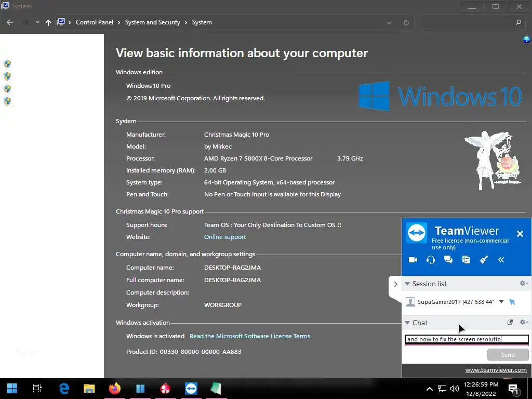Open TeamViewer whiteboard brush tool

click(x=484, y=260)
